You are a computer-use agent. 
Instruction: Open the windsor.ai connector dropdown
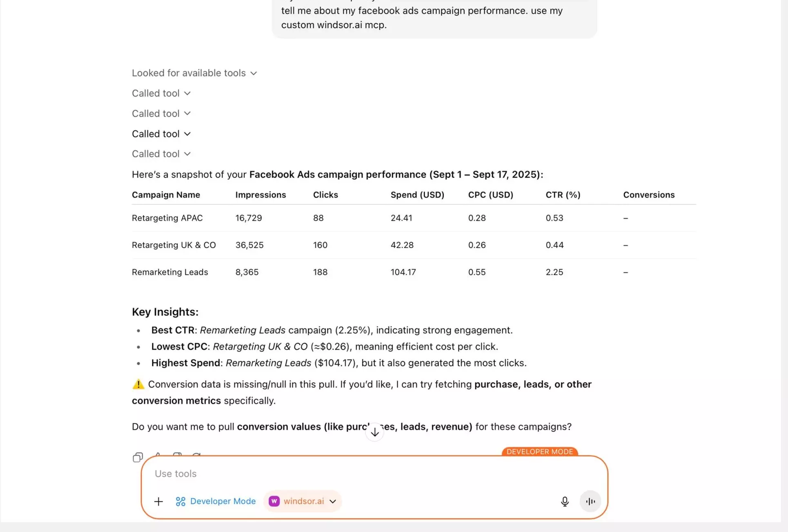point(333,501)
